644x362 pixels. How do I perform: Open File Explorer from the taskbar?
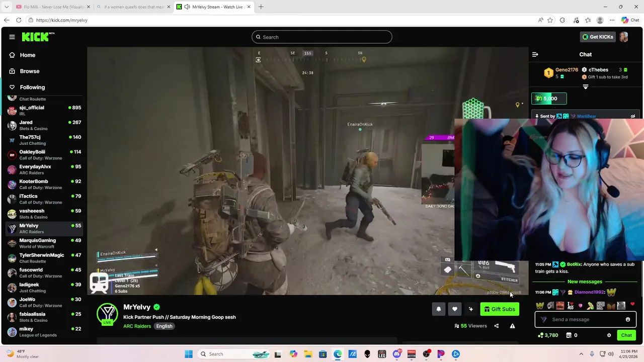coord(308,354)
